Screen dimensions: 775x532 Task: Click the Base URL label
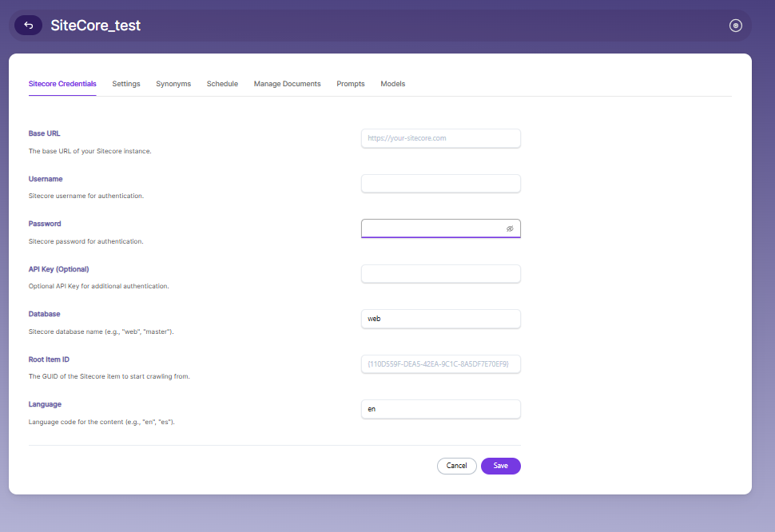(44, 133)
